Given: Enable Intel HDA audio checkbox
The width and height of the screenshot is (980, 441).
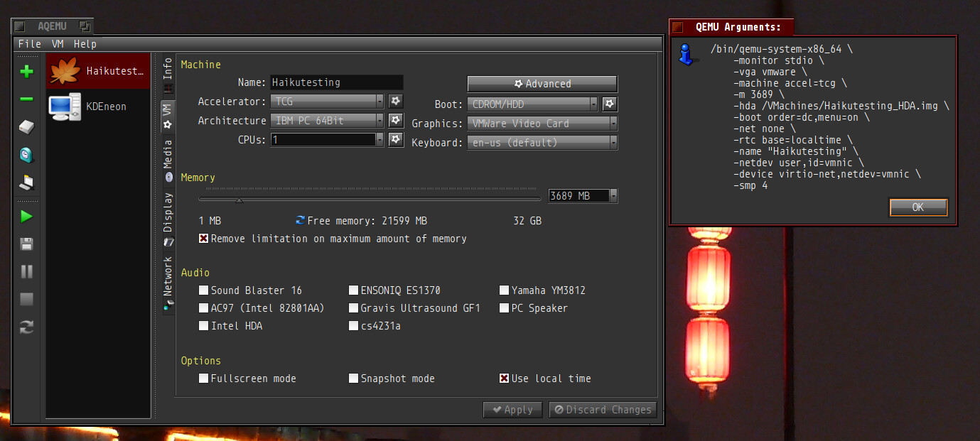Looking at the screenshot, I should [203, 325].
